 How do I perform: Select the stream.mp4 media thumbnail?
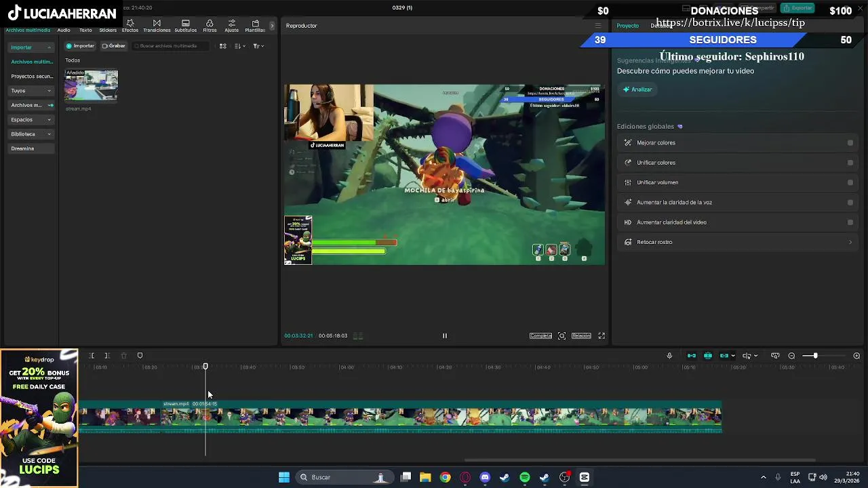click(x=91, y=86)
